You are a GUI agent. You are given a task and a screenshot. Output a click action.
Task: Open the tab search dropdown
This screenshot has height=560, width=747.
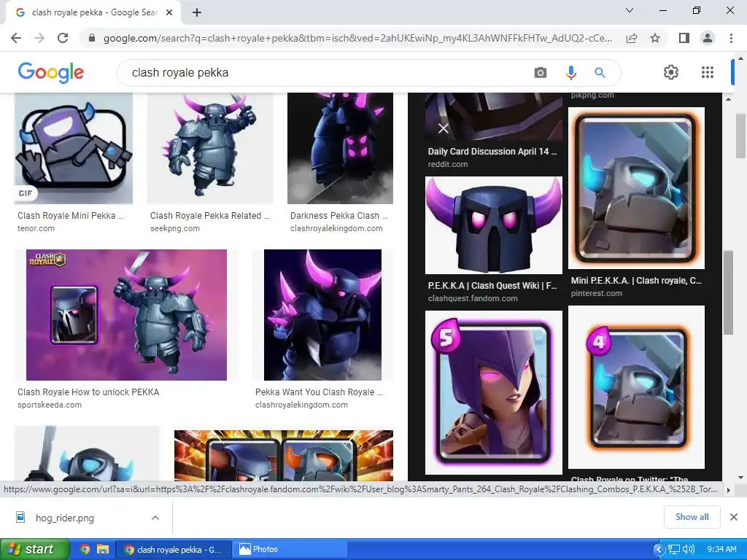630,10
